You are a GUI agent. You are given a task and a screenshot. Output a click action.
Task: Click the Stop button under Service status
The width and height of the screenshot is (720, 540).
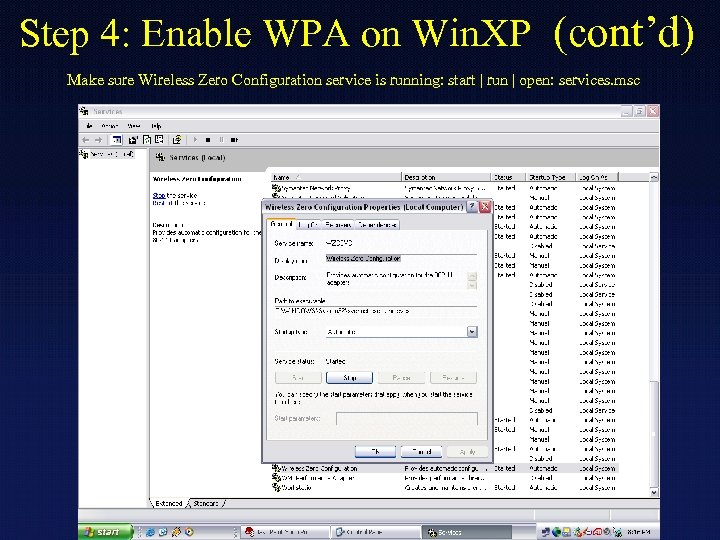pos(349,377)
